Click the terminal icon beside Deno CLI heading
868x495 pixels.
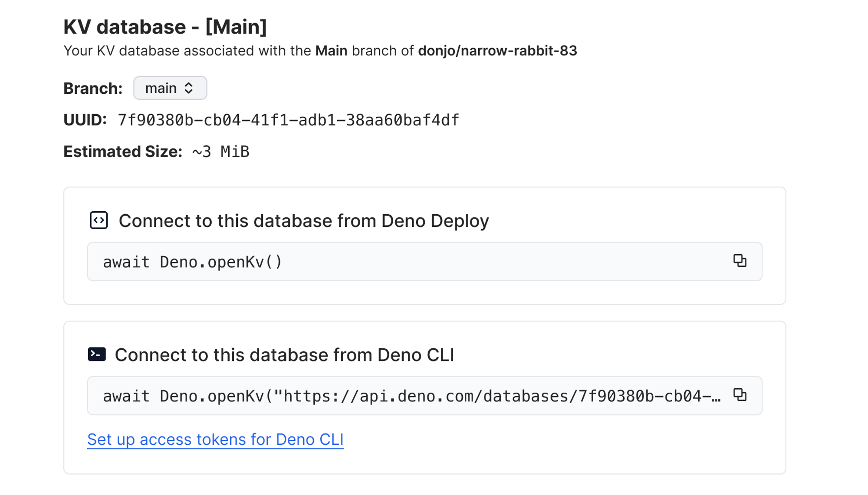click(x=97, y=354)
